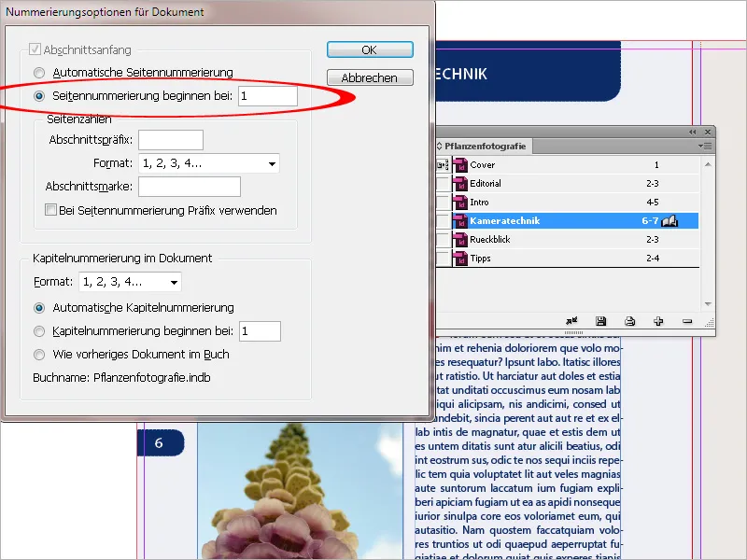The width and height of the screenshot is (747, 560).
Task: Click the save book floppy icon
Action: pyautogui.click(x=600, y=321)
